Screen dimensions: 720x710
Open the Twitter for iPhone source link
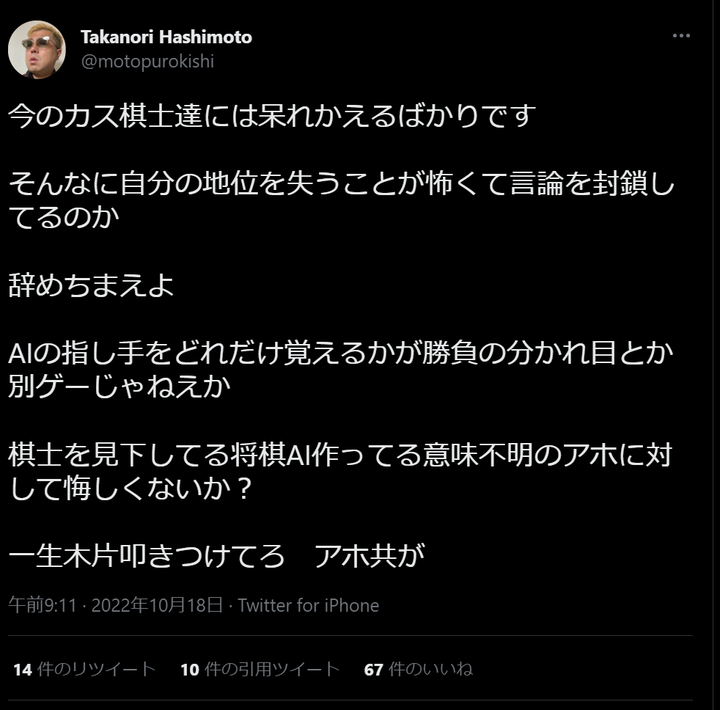[x=308, y=605]
